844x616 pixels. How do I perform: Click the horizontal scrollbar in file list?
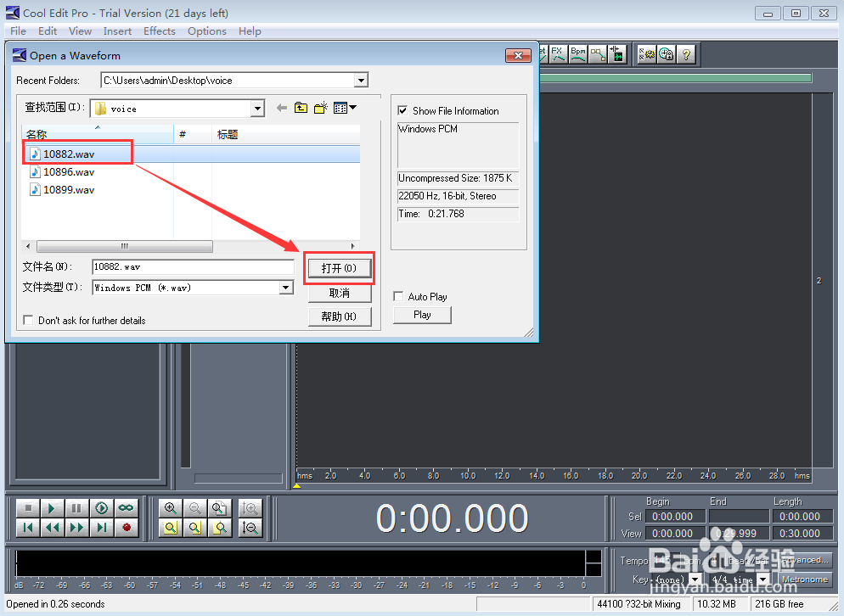coord(125,246)
